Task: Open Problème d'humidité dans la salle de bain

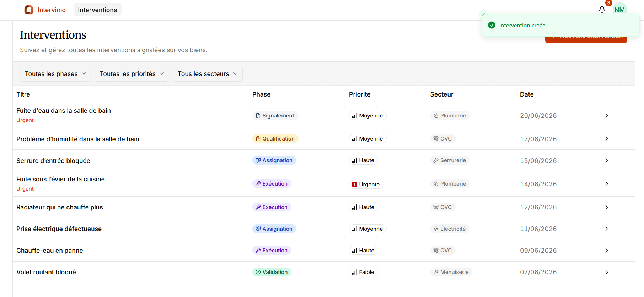Action: click(x=78, y=139)
